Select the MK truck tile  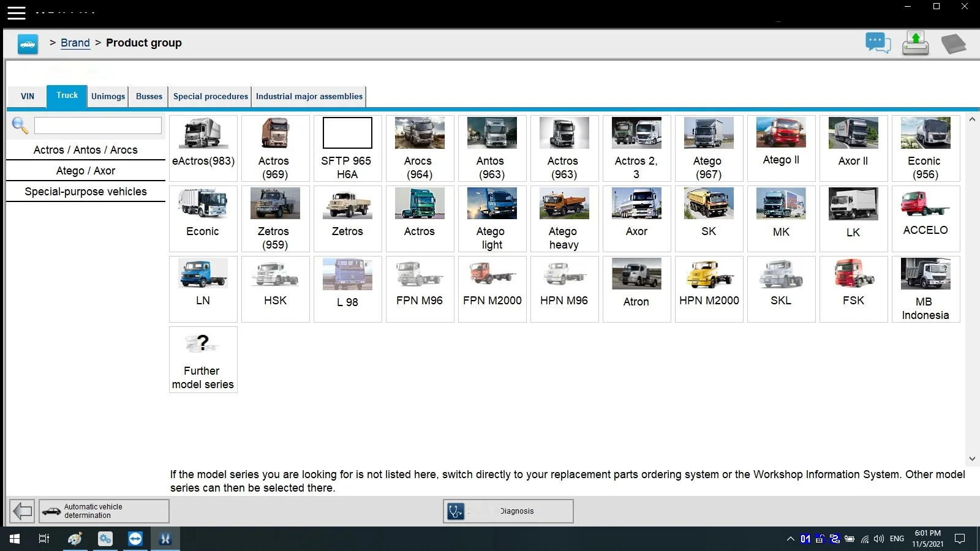[x=782, y=219]
